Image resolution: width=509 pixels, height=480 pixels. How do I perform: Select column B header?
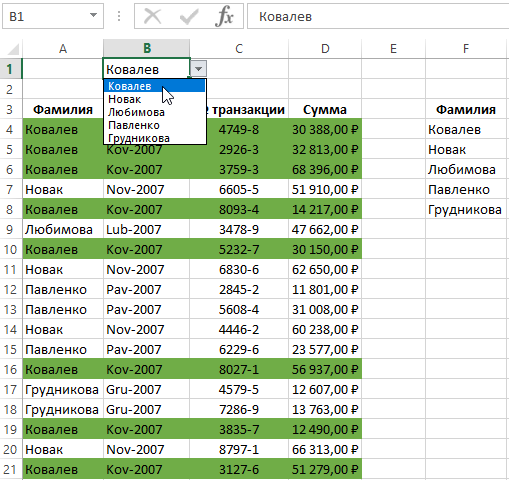tap(147, 49)
